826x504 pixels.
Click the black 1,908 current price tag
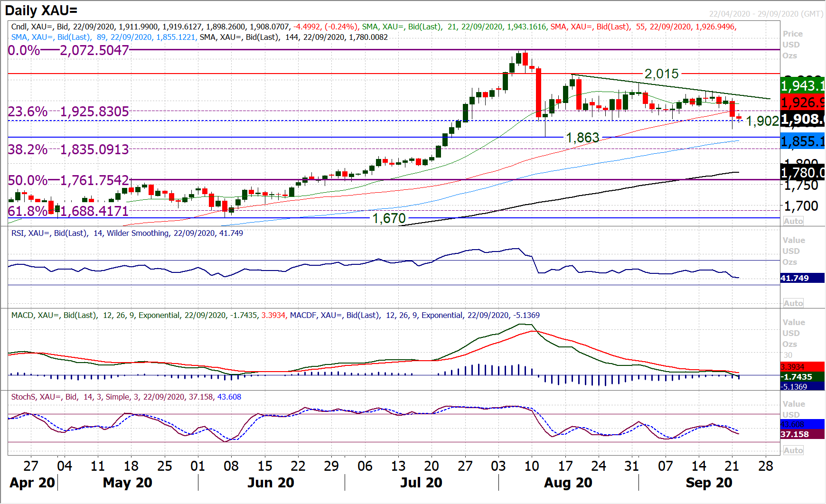tap(802, 119)
